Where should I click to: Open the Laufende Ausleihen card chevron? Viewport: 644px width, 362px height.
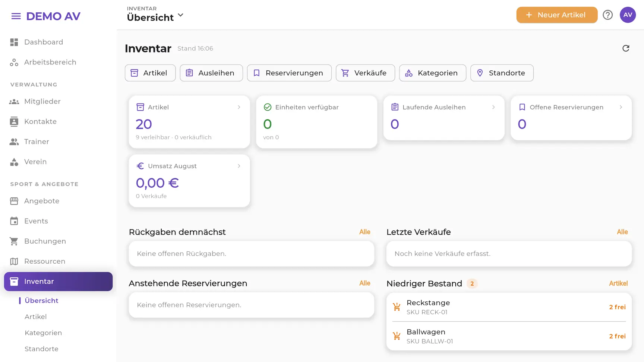coord(493,107)
